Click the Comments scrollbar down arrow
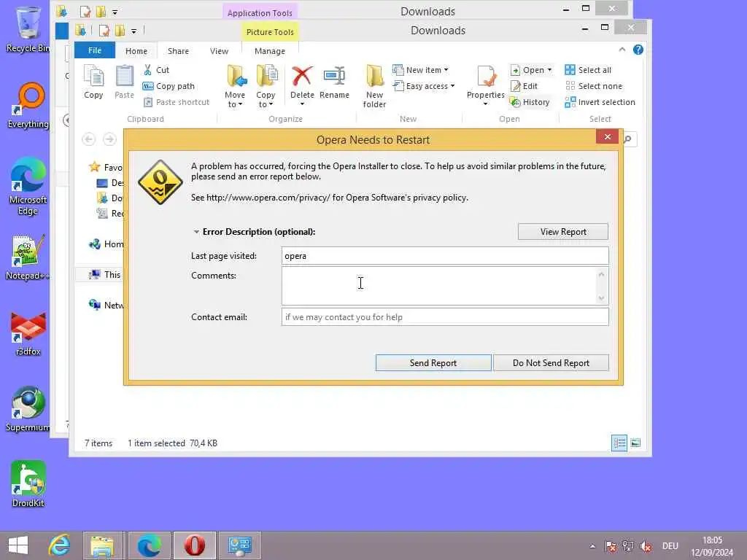 tap(601, 298)
